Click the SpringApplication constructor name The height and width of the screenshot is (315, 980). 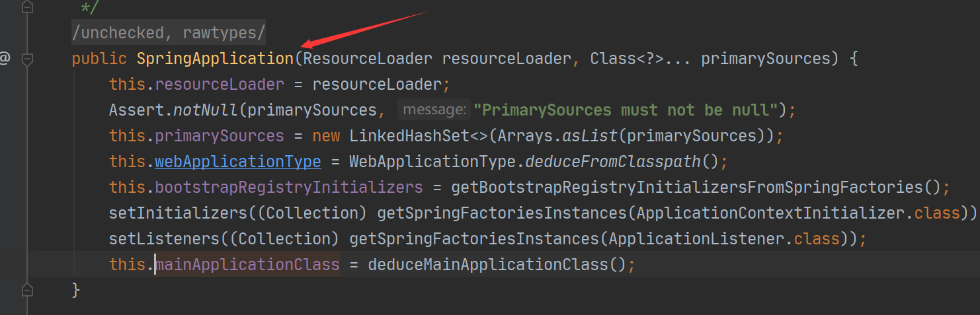215,59
